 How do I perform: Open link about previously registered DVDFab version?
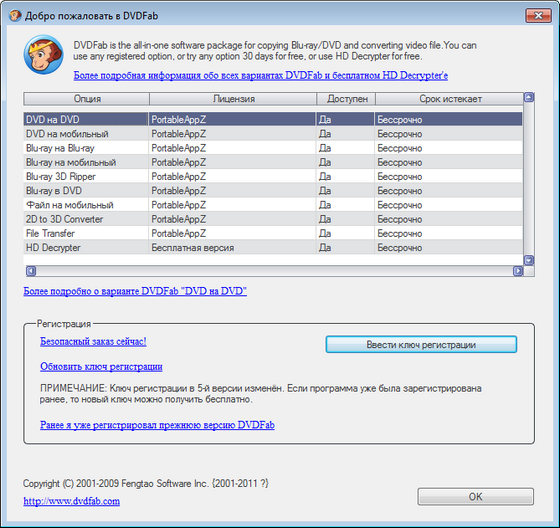tap(157, 425)
